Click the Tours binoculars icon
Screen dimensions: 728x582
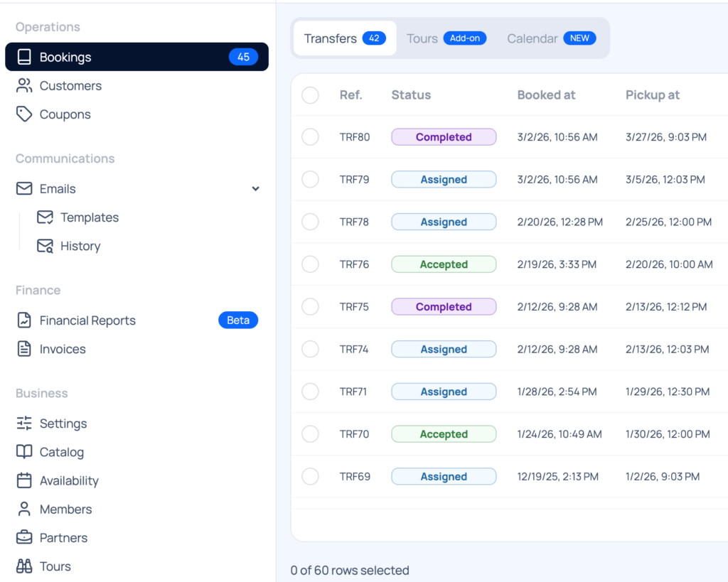(x=24, y=566)
